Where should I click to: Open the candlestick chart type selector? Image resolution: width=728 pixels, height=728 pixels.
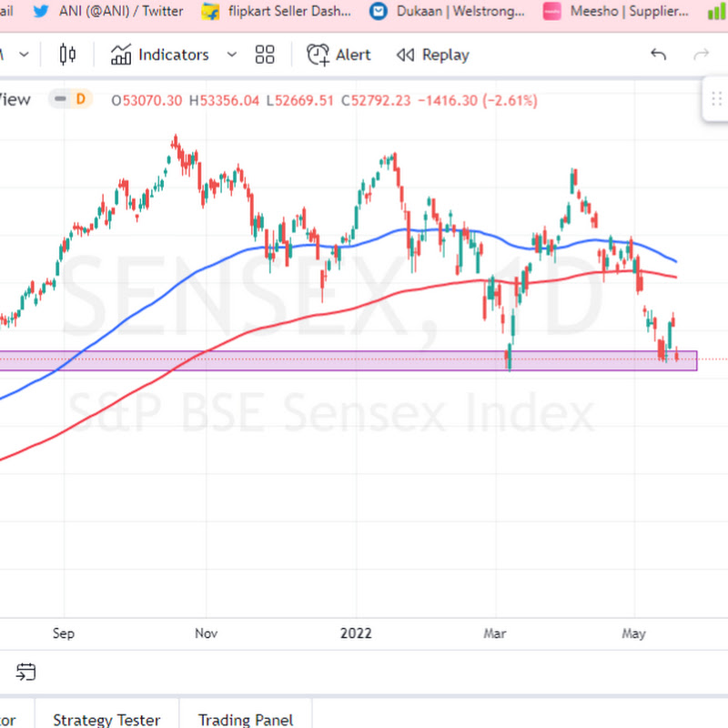point(67,55)
